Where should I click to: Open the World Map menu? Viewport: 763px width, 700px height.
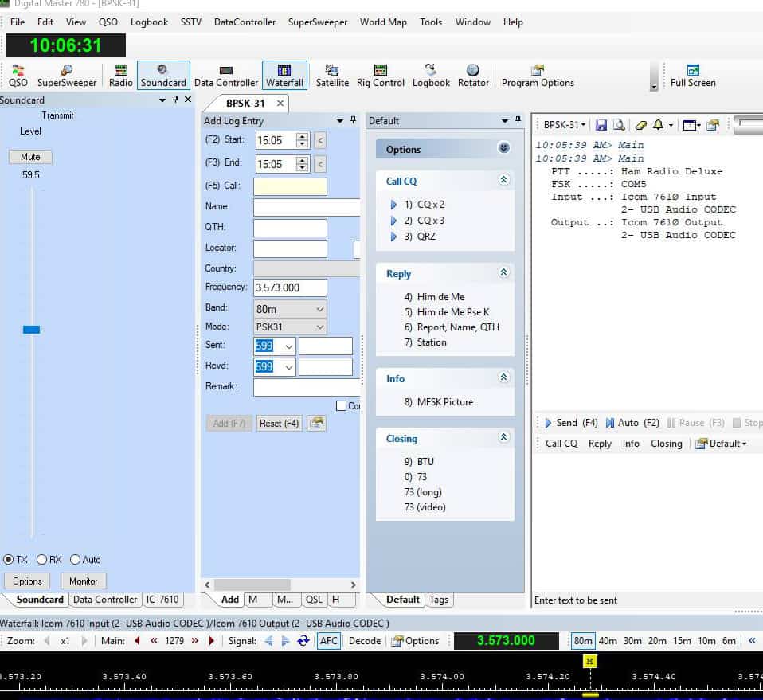click(383, 22)
